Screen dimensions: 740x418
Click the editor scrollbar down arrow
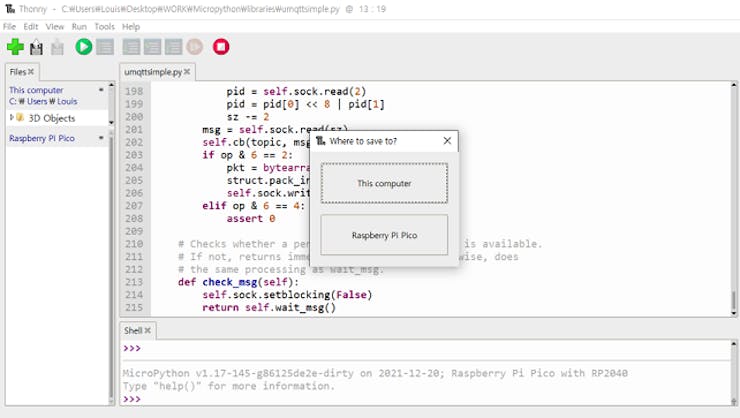pos(733,313)
